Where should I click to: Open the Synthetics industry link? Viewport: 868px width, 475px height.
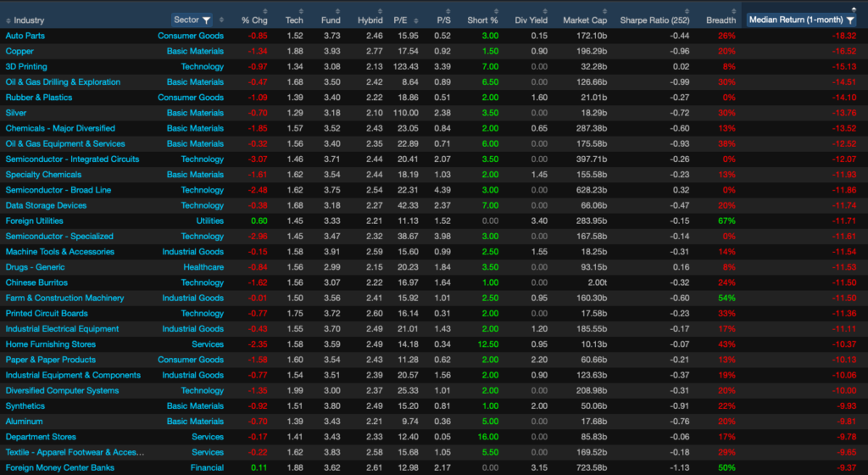(25, 406)
